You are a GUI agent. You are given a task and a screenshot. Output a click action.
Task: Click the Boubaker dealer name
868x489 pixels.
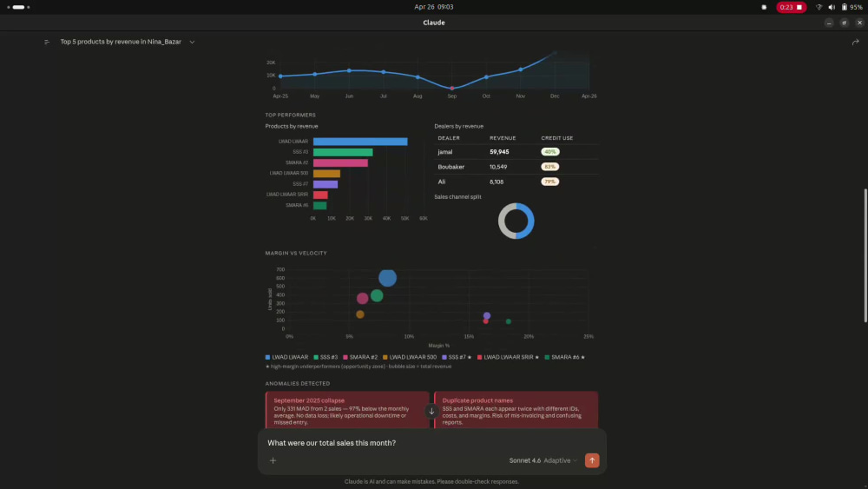[451, 167]
